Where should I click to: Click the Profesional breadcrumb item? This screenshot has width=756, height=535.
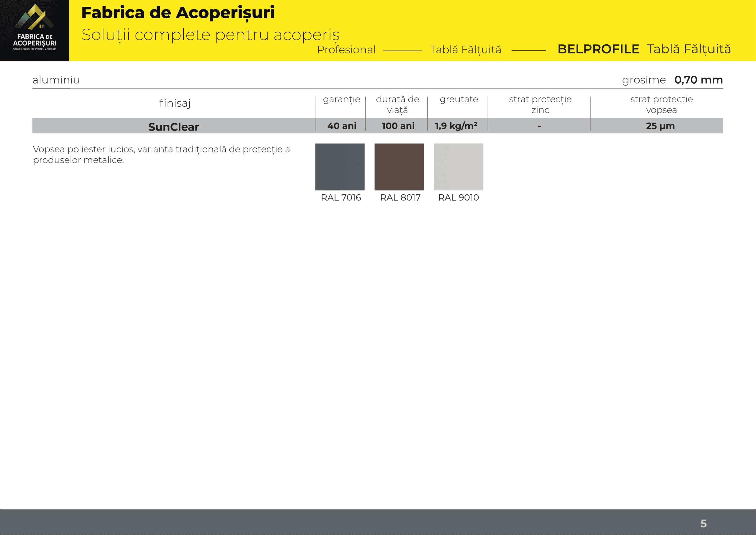click(346, 50)
